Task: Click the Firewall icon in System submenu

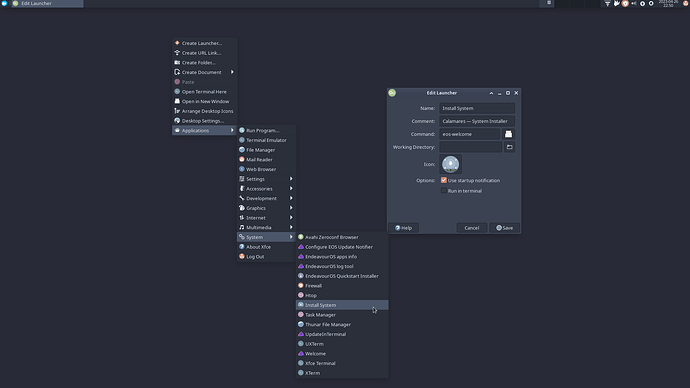Action: pos(301,286)
